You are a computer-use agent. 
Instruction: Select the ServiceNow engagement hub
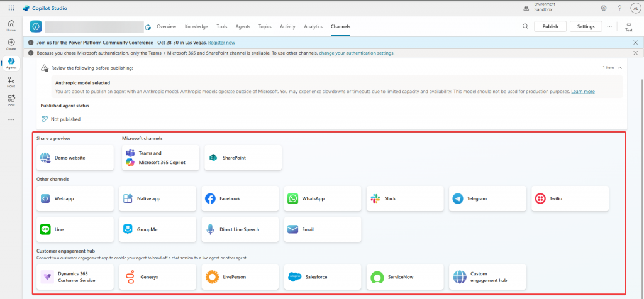tap(406, 277)
